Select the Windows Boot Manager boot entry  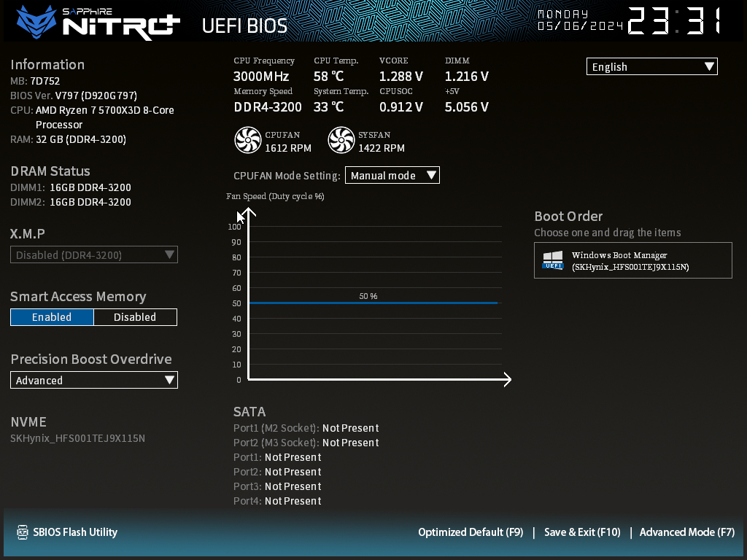tap(633, 260)
